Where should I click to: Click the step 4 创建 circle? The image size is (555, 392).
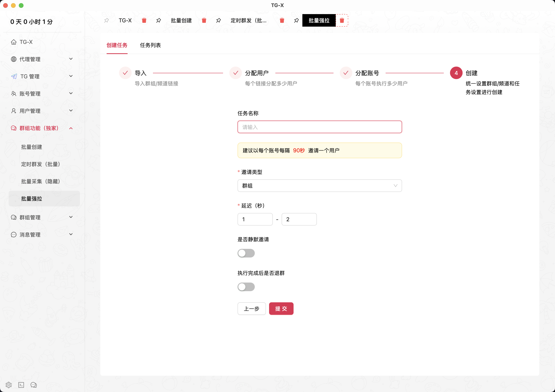point(456,73)
